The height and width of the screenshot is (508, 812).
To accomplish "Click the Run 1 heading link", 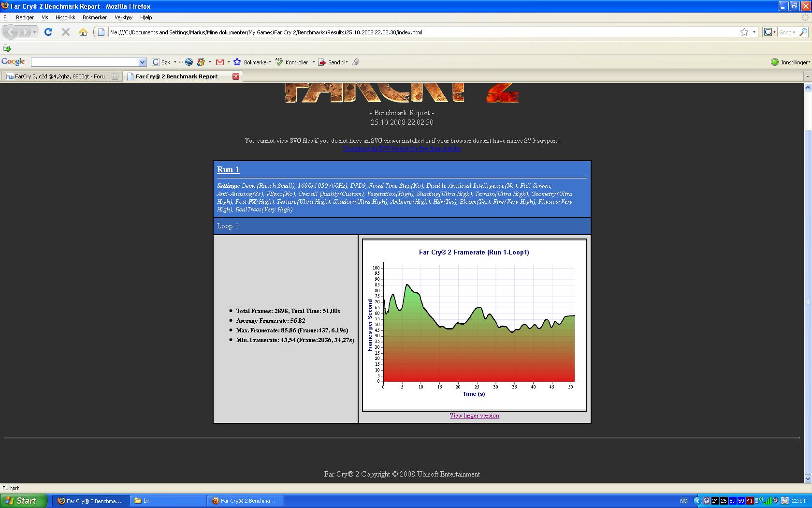I will [x=228, y=169].
